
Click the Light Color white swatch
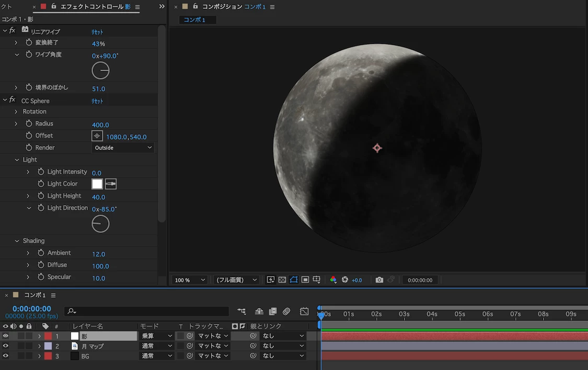[x=97, y=184]
